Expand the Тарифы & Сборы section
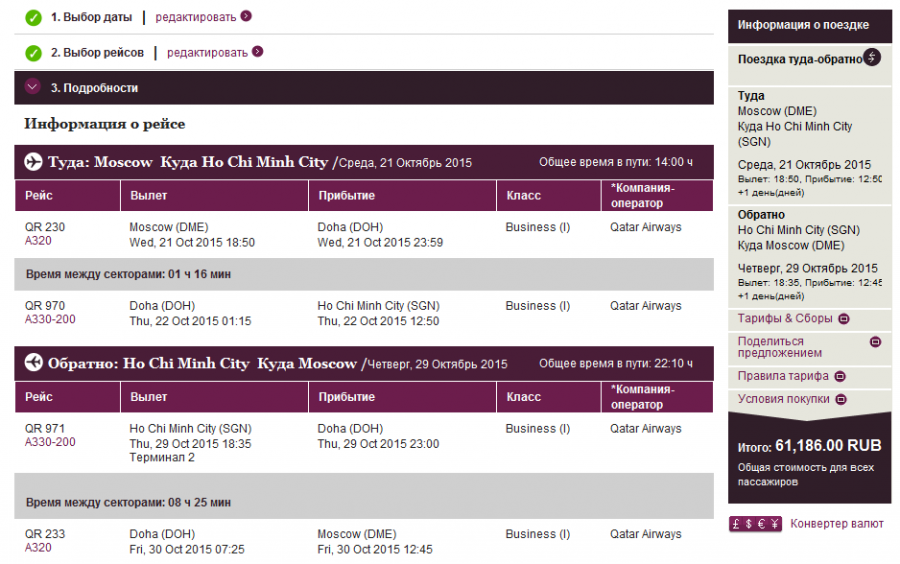Image resolution: width=900 pixels, height=564 pixels. pyautogui.click(x=843, y=319)
